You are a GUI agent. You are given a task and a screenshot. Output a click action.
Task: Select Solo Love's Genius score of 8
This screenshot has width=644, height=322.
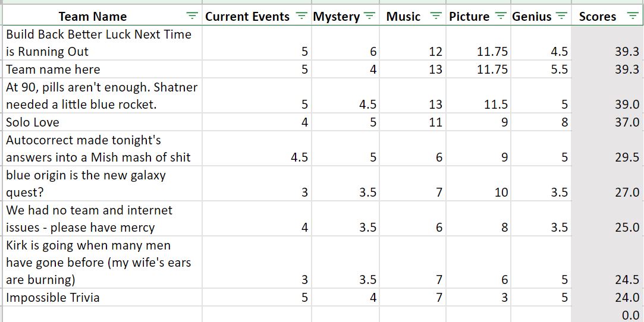coord(541,122)
